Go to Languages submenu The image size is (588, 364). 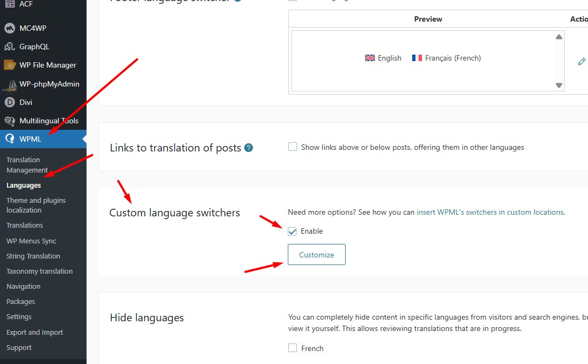click(x=24, y=185)
